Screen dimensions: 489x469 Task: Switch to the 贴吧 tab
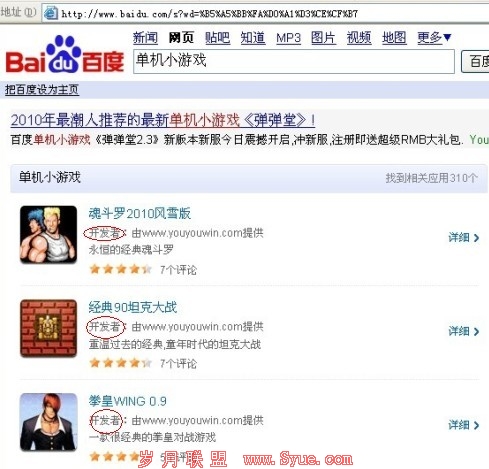click(x=217, y=38)
